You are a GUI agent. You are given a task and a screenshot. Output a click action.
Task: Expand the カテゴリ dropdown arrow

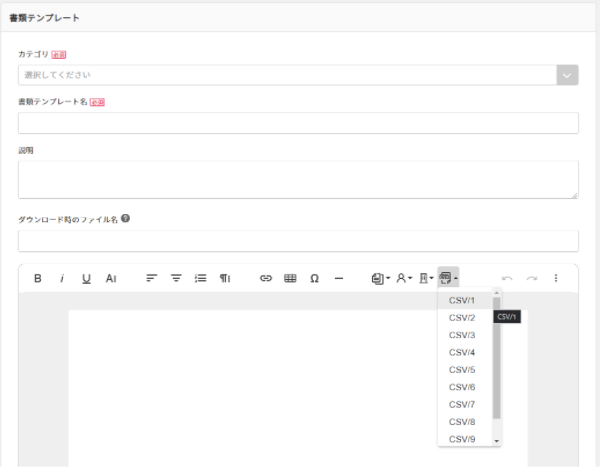pyautogui.click(x=567, y=75)
